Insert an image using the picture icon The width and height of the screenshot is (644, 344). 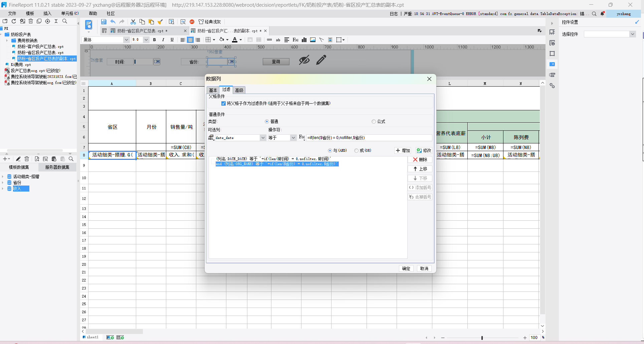pos(313,40)
